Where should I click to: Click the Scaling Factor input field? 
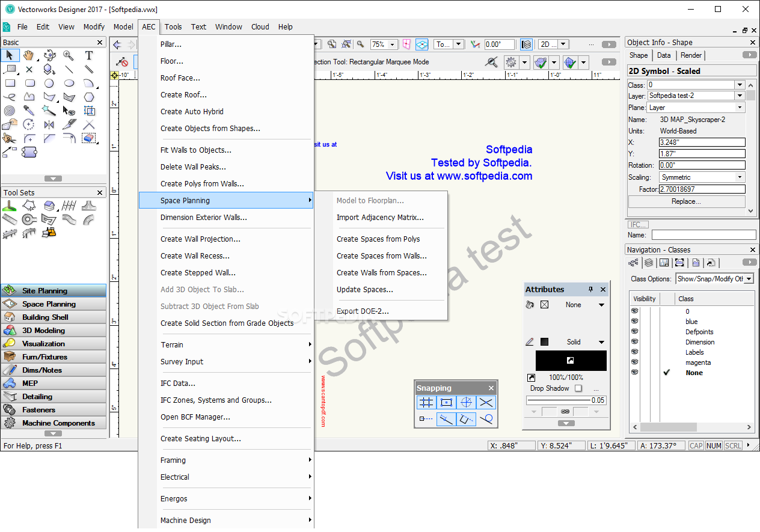[702, 189]
